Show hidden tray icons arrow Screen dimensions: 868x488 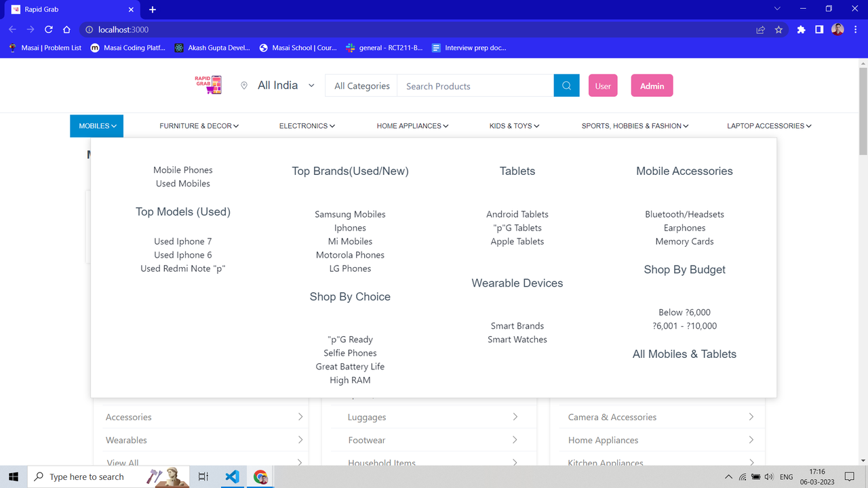point(729,477)
